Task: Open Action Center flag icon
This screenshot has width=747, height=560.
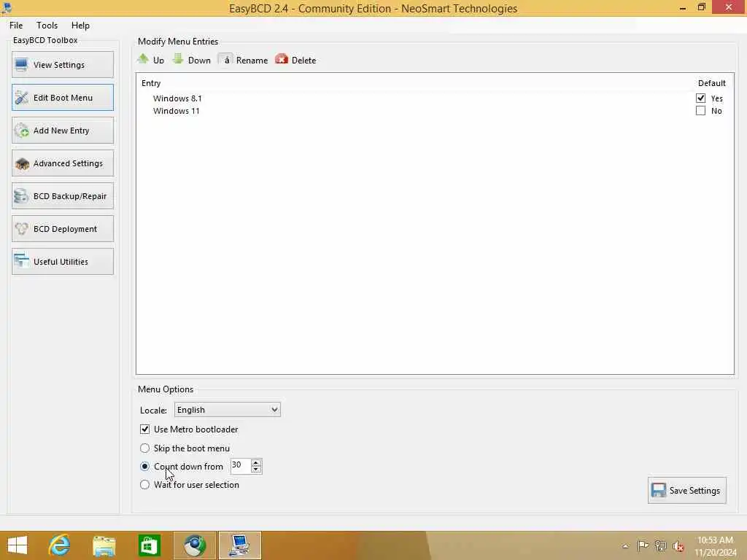Action: pyautogui.click(x=643, y=545)
